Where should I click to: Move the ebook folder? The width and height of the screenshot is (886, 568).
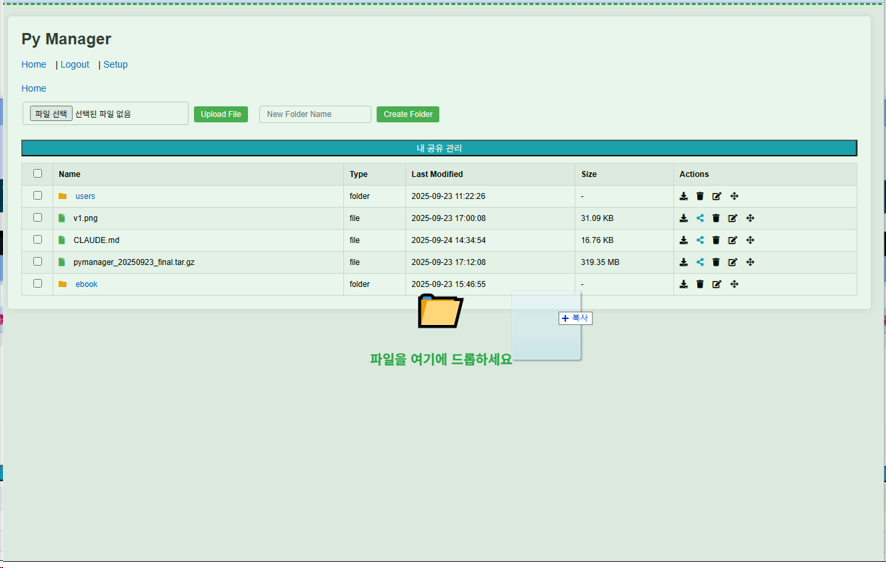[734, 284]
